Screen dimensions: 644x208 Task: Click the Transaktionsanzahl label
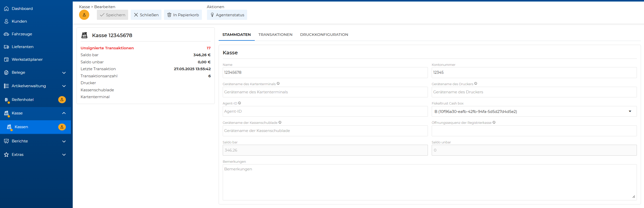point(99,76)
